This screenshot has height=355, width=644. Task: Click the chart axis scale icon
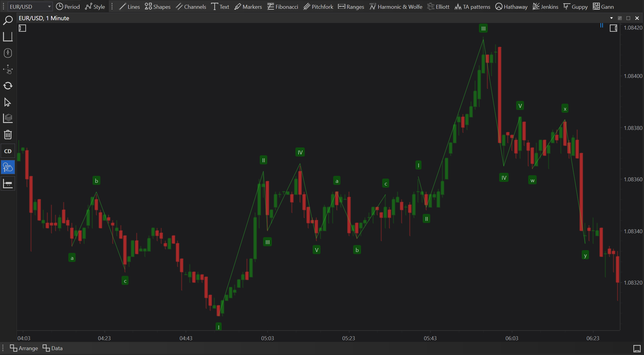(x=8, y=37)
